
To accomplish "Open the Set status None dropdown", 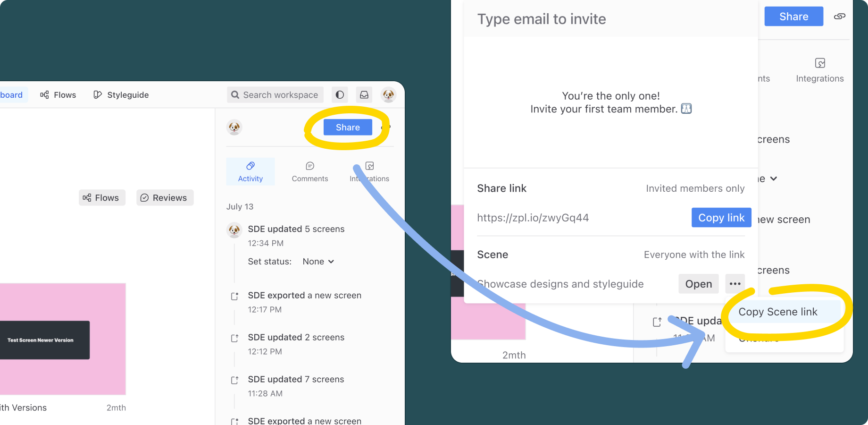I will coord(318,262).
